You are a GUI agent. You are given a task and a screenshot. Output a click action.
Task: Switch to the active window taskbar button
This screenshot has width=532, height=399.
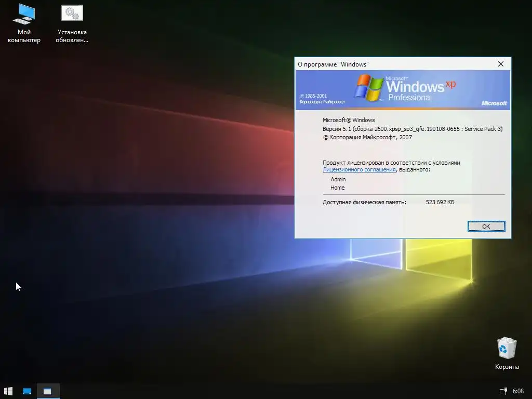(47, 391)
